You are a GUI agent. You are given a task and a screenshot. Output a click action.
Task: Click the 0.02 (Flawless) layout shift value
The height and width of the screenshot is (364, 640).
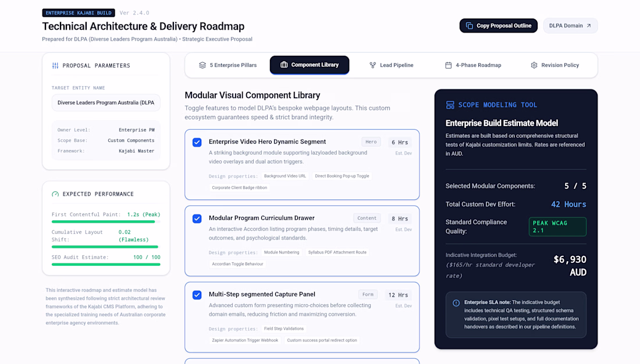[133, 236]
